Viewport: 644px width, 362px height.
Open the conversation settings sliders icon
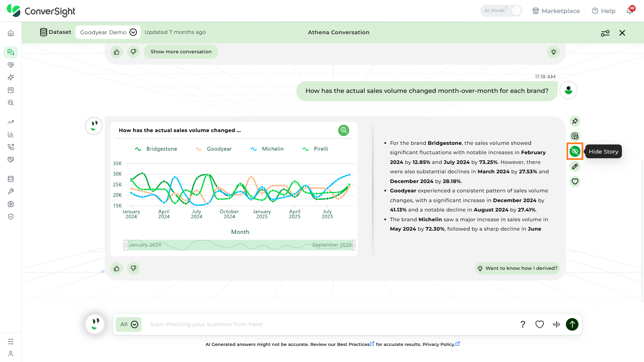605,33
